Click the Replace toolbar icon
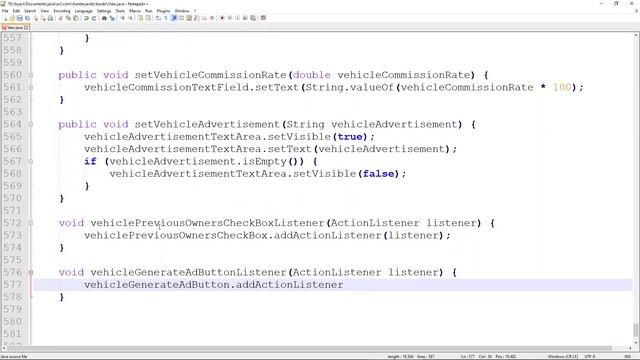640x360 pixels. [x=112, y=18]
